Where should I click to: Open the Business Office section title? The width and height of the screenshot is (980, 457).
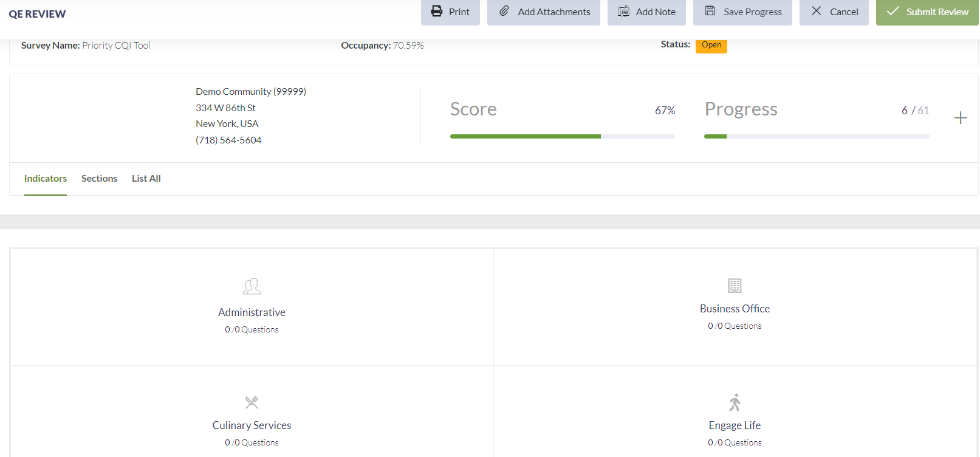[735, 309]
